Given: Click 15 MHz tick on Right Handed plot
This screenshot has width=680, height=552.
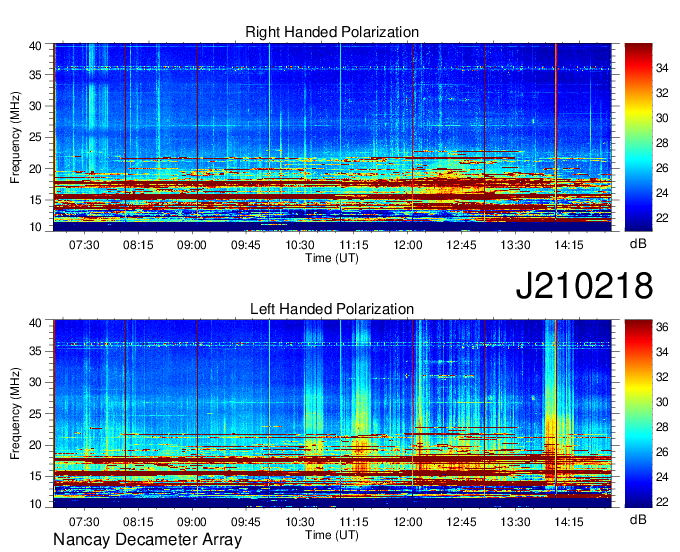Looking at the screenshot, I should click(x=36, y=200).
